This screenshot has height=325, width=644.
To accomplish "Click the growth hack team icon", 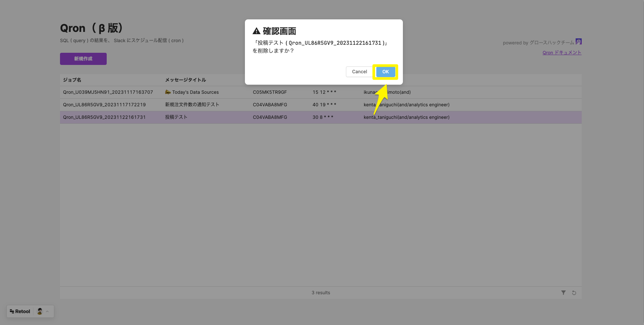I will pos(578,41).
